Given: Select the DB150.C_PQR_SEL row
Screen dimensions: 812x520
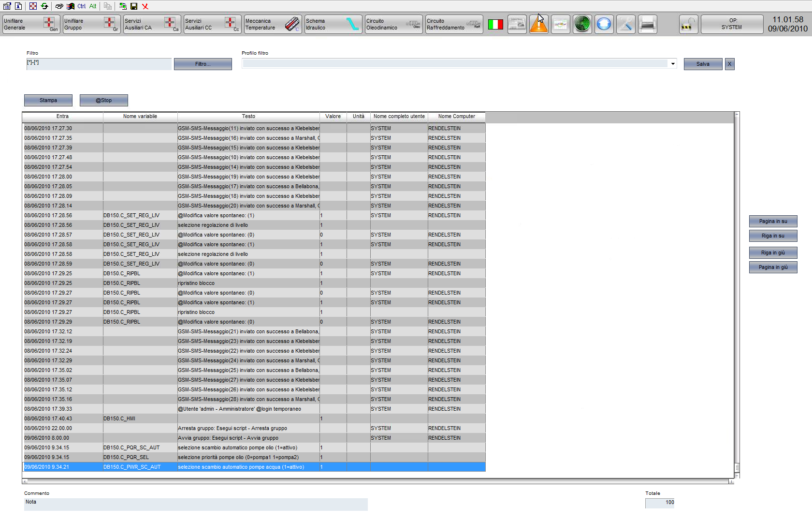Looking at the screenshot, I should [254, 457].
